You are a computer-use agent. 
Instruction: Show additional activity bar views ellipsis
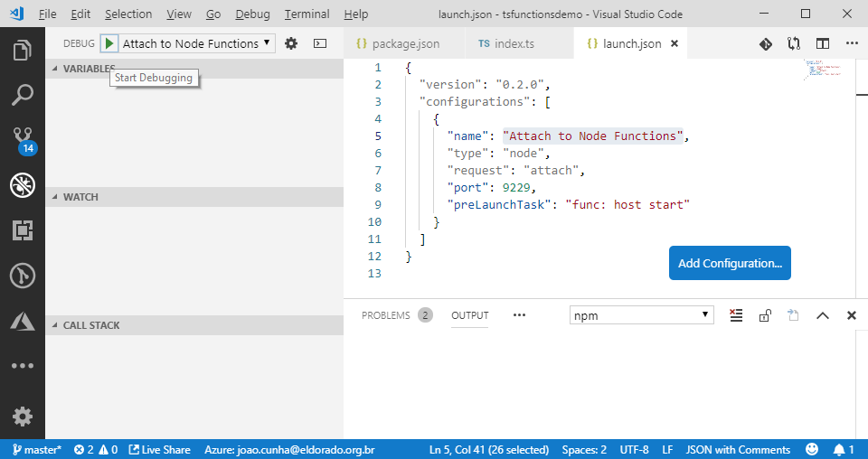pos(22,366)
